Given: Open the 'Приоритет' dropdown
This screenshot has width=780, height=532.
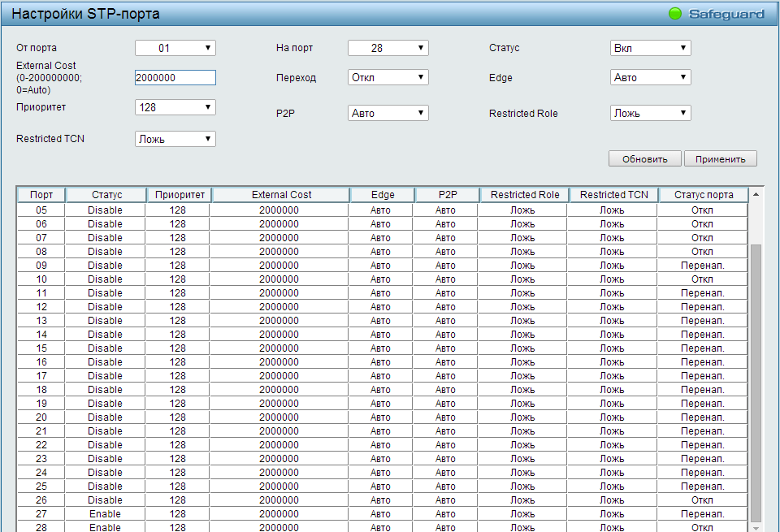Looking at the screenshot, I should 175,107.
